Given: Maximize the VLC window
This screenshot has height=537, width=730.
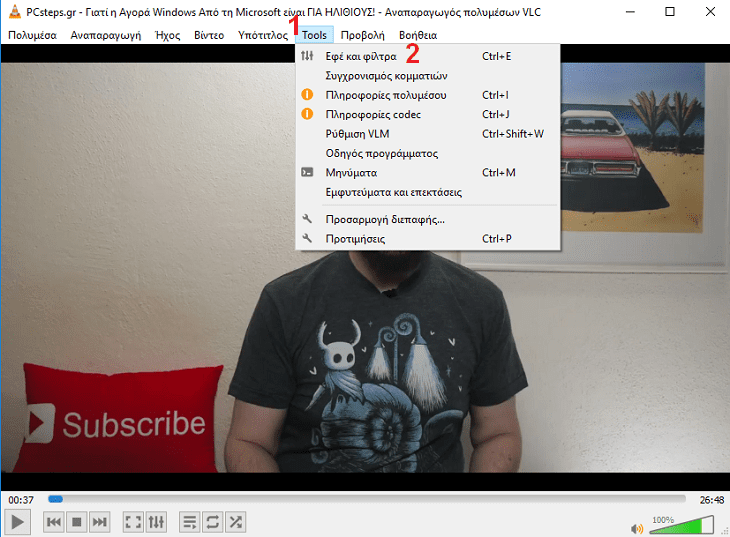Looking at the screenshot, I should click(x=670, y=12).
